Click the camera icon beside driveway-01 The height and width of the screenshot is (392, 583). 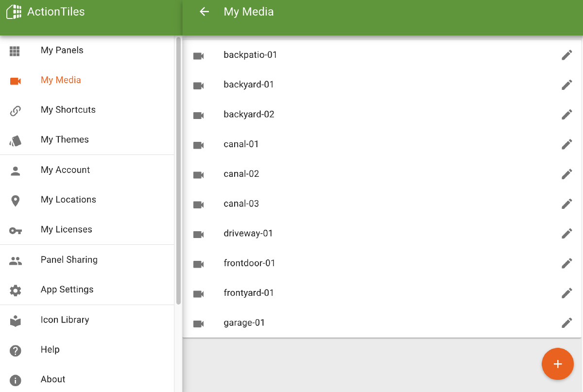pyautogui.click(x=198, y=234)
